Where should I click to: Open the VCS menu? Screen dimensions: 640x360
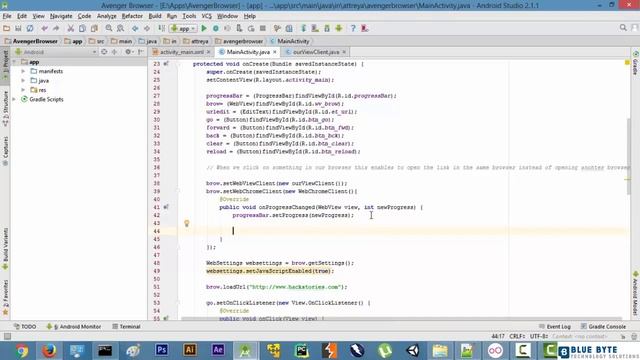207,16
